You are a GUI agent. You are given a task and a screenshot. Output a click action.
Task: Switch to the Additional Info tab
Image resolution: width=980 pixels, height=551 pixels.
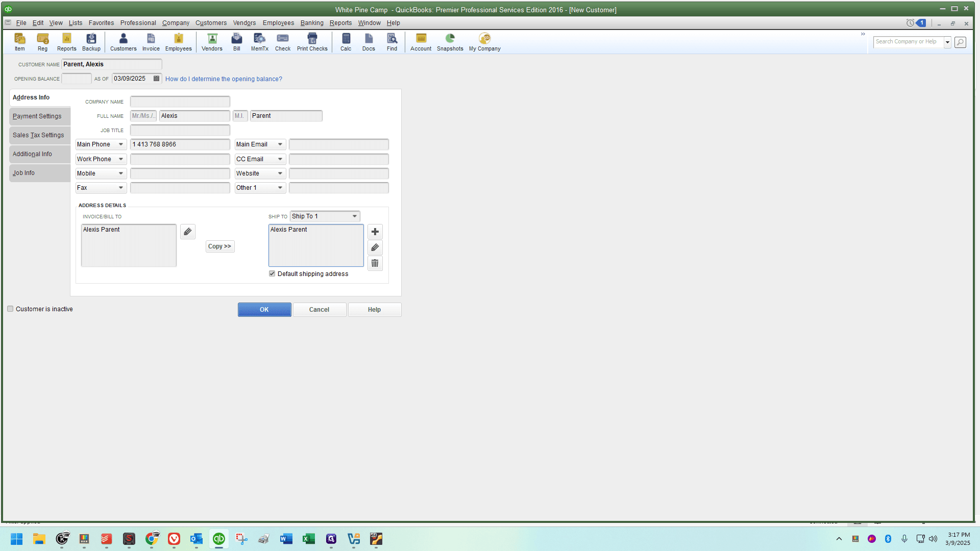pyautogui.click(x=40, y=154)
